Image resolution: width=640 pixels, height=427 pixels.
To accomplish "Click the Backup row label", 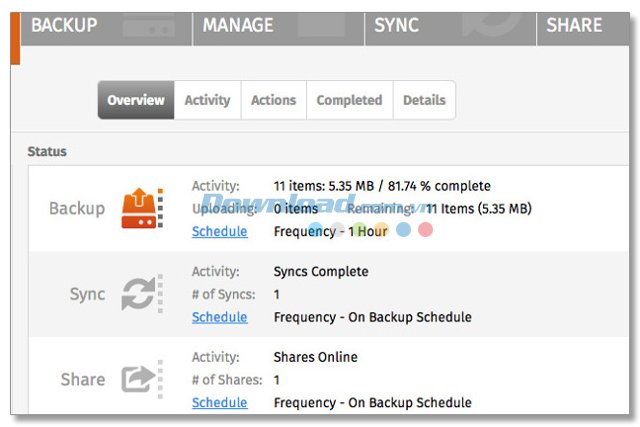I will (77, 208).
